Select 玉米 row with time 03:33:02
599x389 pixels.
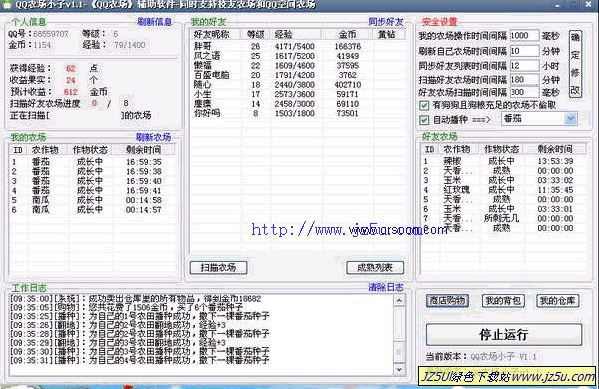(x=503, y=180)
